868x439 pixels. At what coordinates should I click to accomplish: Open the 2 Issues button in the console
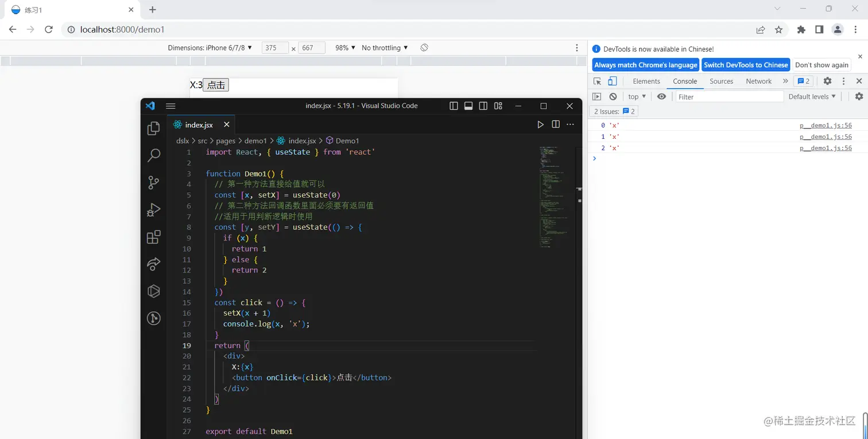click(x=614, y=111)
